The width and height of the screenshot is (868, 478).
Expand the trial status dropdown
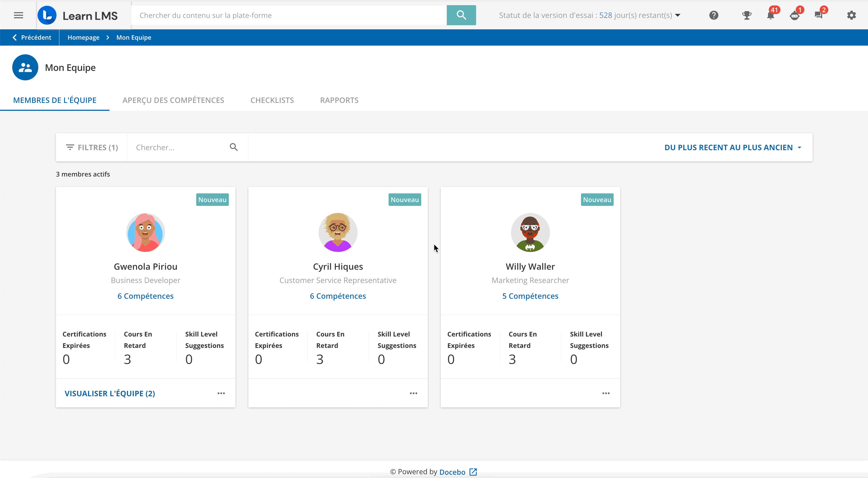[678, 15]
